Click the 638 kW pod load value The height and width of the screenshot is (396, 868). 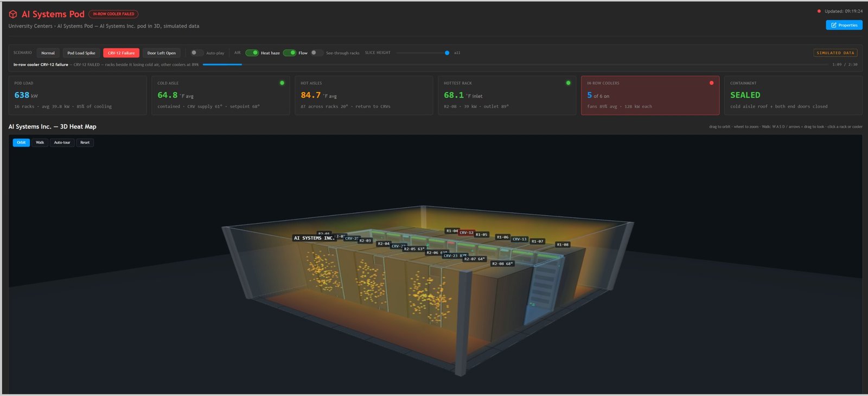click(26, 95)
